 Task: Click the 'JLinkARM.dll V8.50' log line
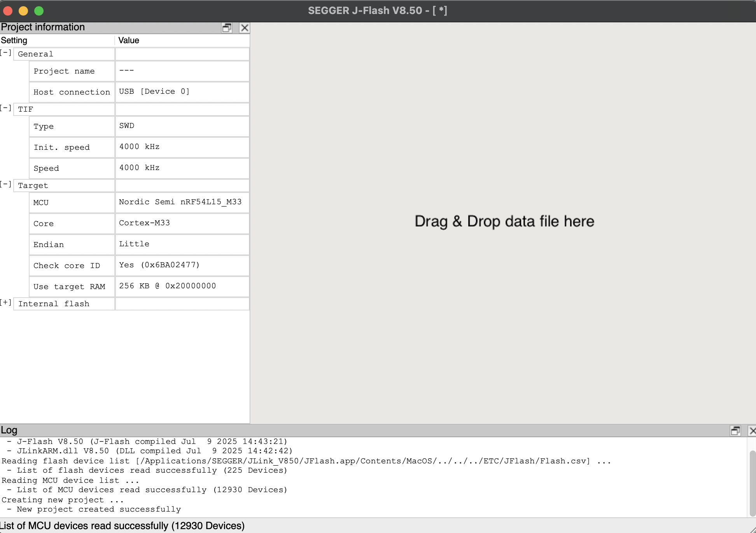[150, 451]
